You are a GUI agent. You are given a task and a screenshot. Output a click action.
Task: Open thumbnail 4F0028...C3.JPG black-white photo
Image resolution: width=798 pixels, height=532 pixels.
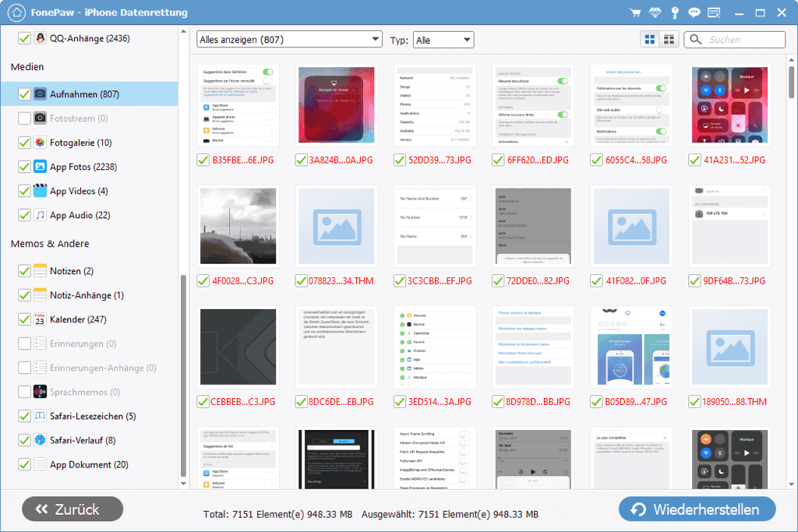pyautogui.click(x=238, y=226)
